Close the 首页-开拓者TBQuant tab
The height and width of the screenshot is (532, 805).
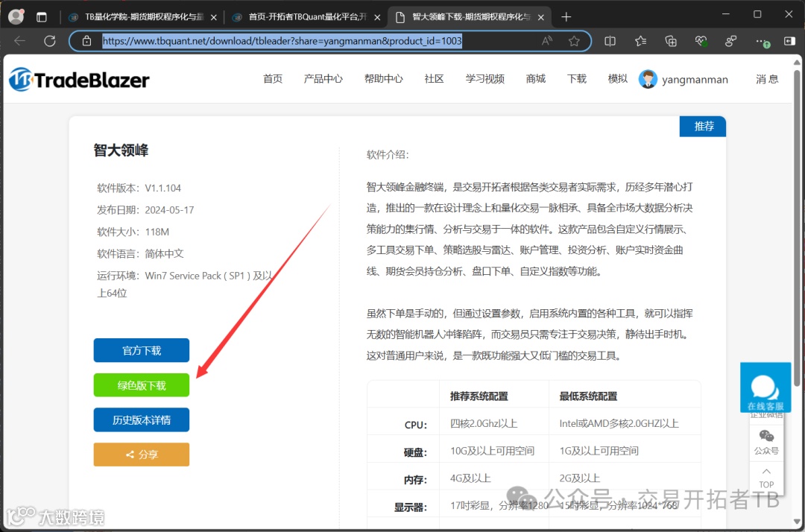(377, 17)
